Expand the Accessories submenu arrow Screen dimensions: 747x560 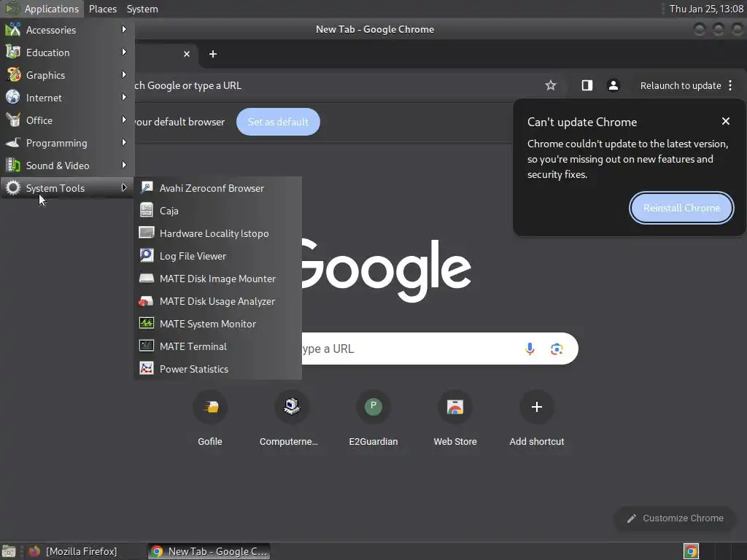pyautogui.click(x=124, y=29)
